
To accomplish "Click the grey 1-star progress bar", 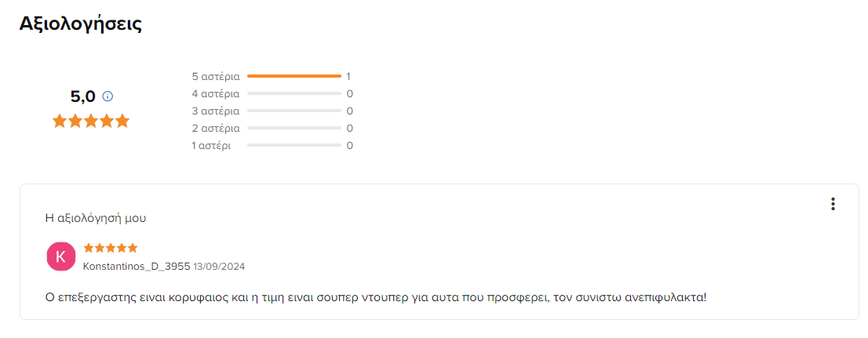I will 294,146.
